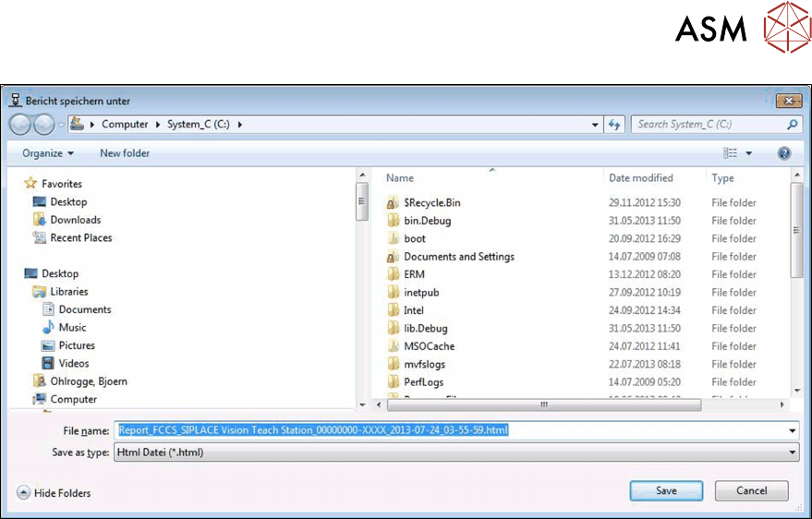Open Libraries in navigation pane
Viewport: 812px width, 519px height.
click(x=69, y=292)
